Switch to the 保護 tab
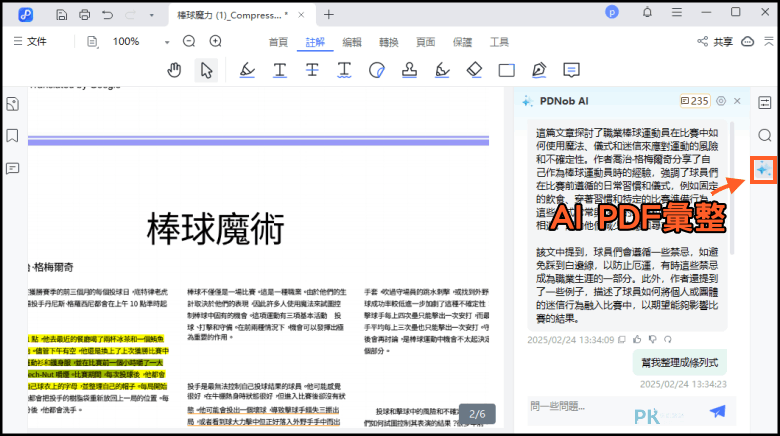Image resolution: width=780 pixels, height=436 pixels. coord(462,42)
